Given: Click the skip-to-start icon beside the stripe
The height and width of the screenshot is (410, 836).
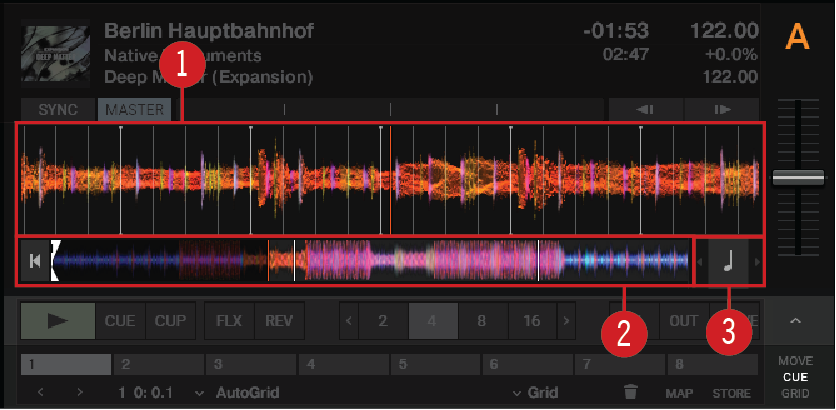Looking at the screenshot, I should [x=36, y=262].
